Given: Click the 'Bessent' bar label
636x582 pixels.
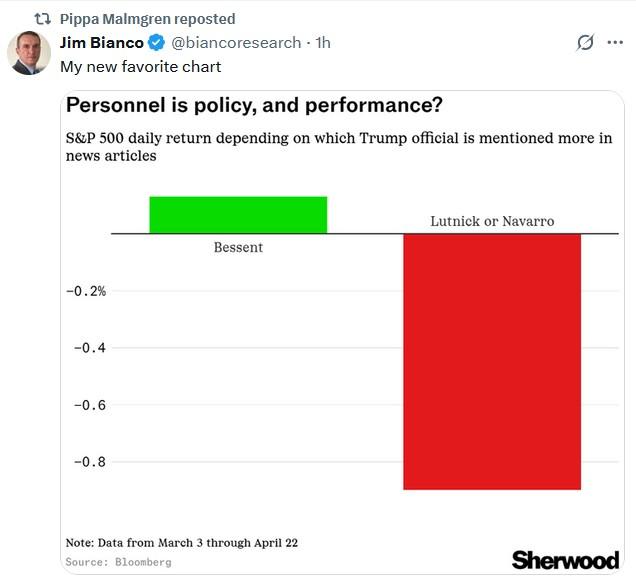Looking at the screenshot, I should (x=238, y=247).
